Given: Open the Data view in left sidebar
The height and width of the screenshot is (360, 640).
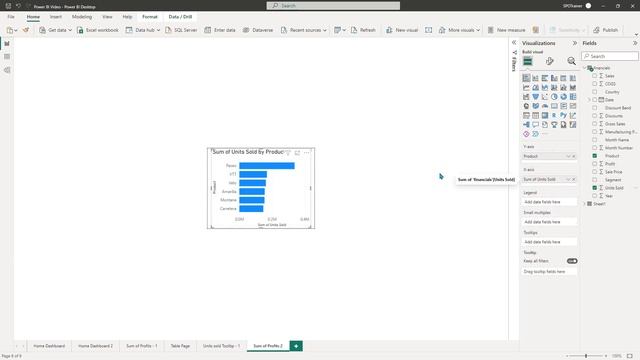Looking at the screenshot, I should coord(7,57).
